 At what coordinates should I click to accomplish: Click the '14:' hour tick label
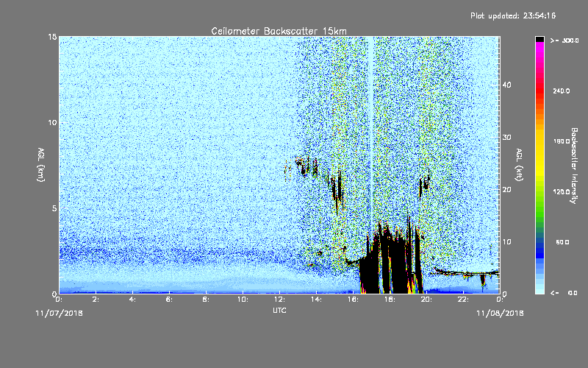317,300
